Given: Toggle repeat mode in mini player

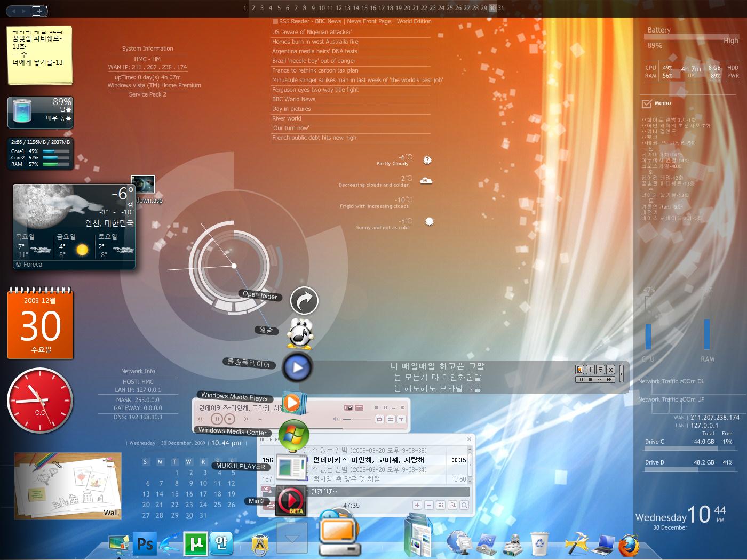Looking at the screenshot, I should click(348, 407).
